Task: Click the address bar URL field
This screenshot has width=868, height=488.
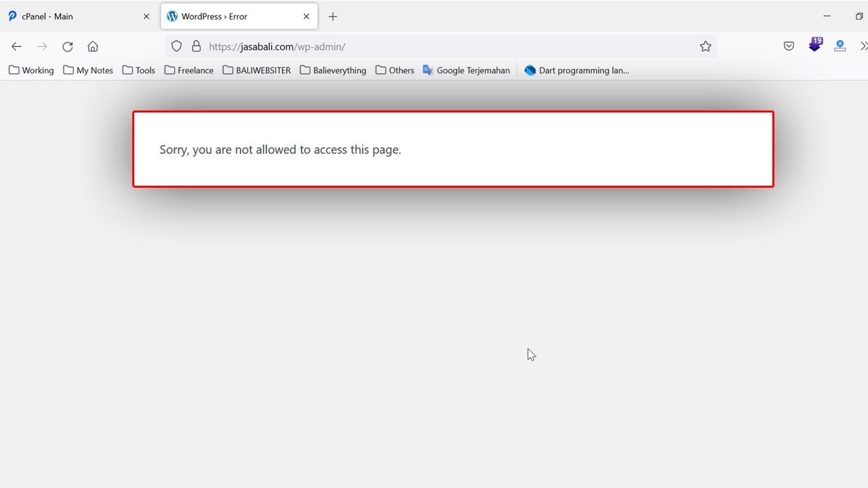Action: pyautogui.click(x=441, y=46)
